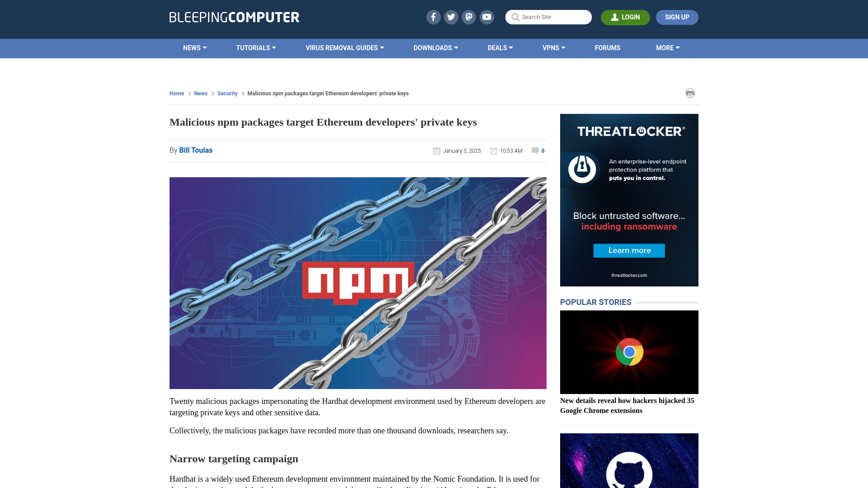Navigate to the Security breadcrumb
Image resolution: width=868 pixels, height=488 pixels.
[x=227, y=93]
